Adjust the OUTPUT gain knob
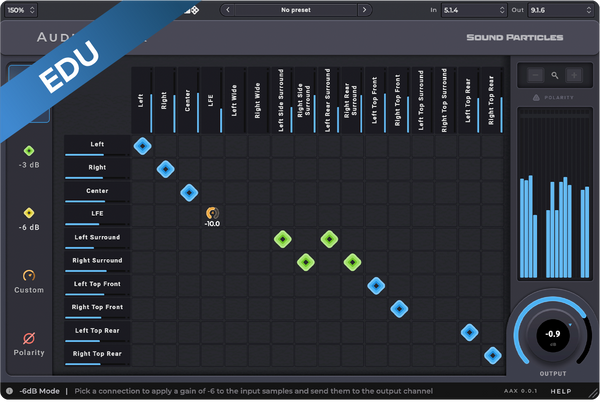600x417 pixels. [x=553, y=334]
